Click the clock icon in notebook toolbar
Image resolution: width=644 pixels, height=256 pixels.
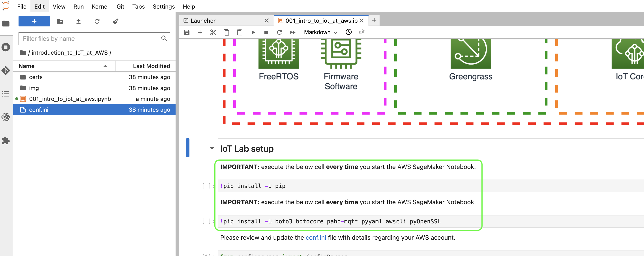[x=348, y=32]
